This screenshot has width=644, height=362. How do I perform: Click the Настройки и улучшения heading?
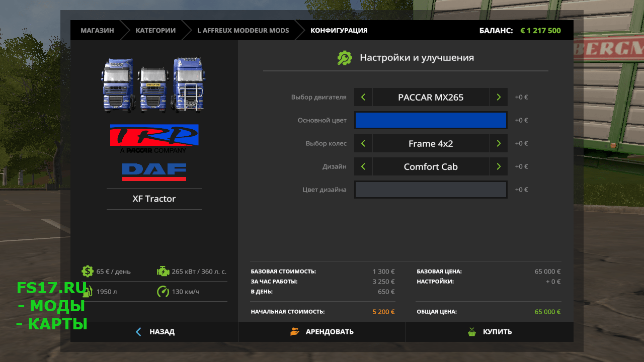(x=417, y=58)
